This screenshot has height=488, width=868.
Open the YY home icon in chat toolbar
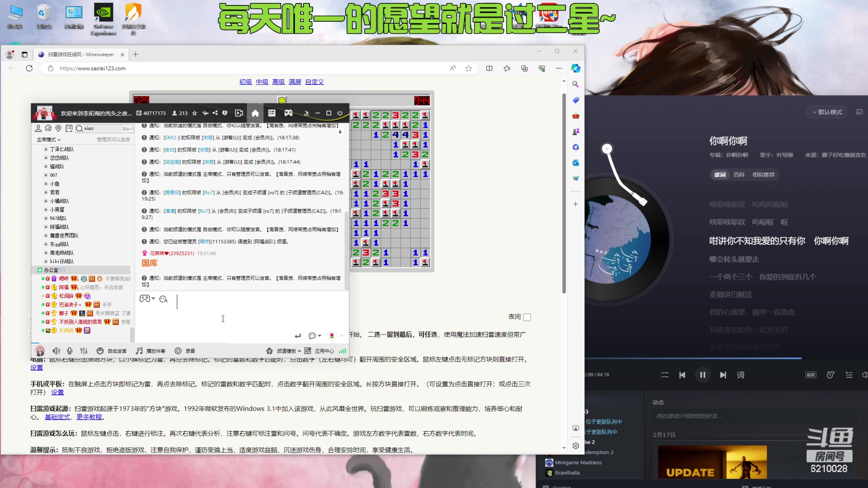(x=255, y=113)
